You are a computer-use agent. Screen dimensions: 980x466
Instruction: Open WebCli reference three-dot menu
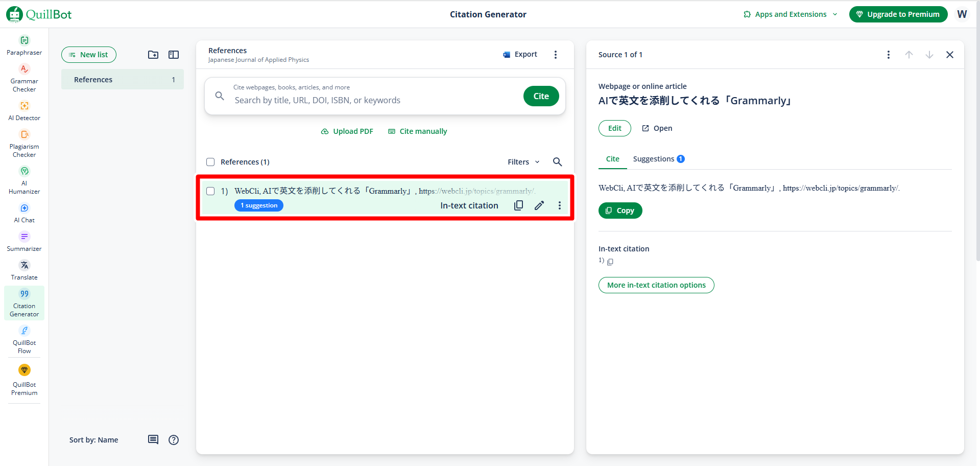point(560,205)
